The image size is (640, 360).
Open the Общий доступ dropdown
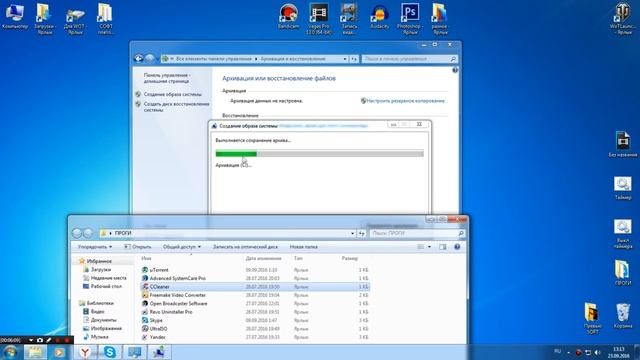[182, 247]
